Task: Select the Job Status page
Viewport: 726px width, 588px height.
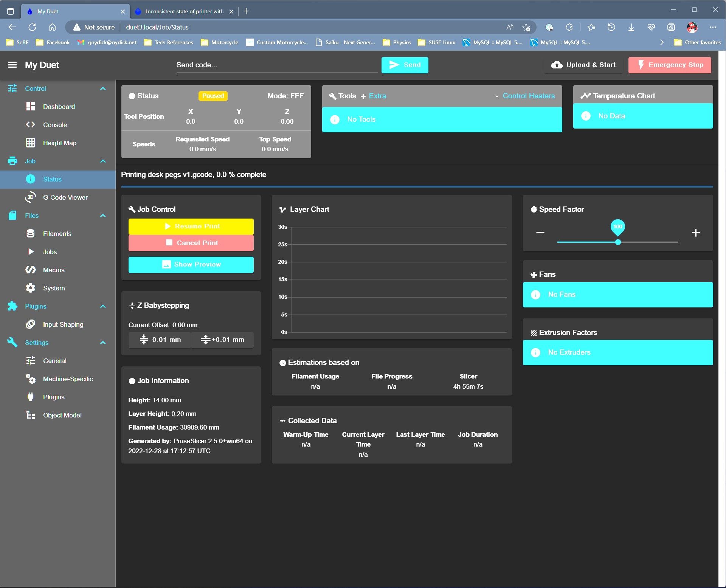Action: tap(57, 179)
